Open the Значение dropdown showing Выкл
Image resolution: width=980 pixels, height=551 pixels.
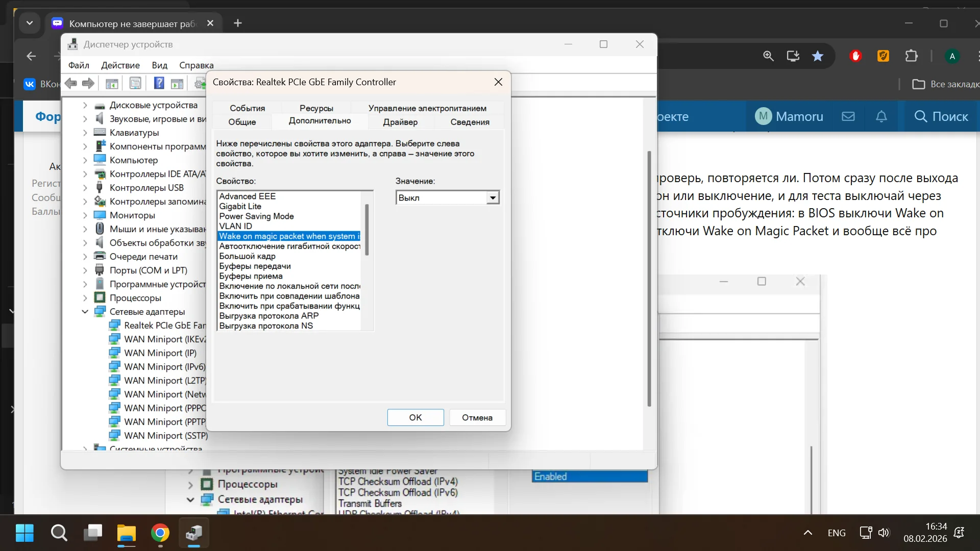493,198
